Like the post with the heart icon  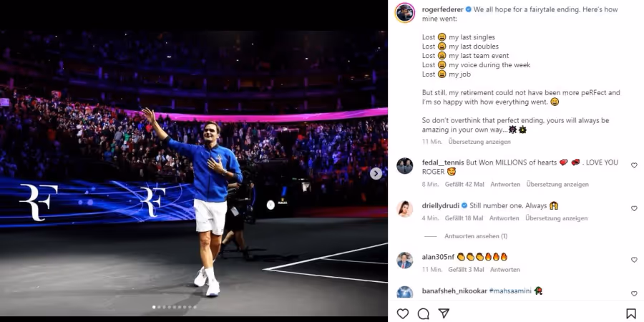point(403,314)
